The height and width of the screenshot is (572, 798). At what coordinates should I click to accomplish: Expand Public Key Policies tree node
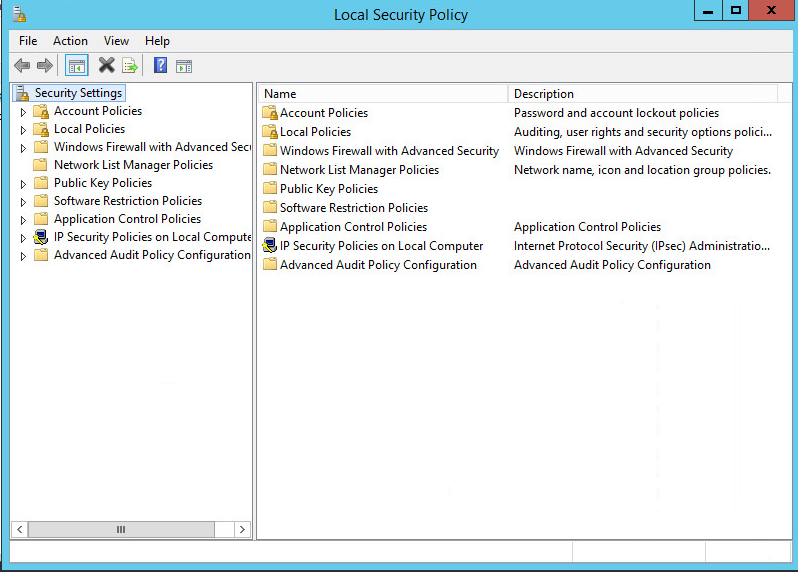pos(24,184)
